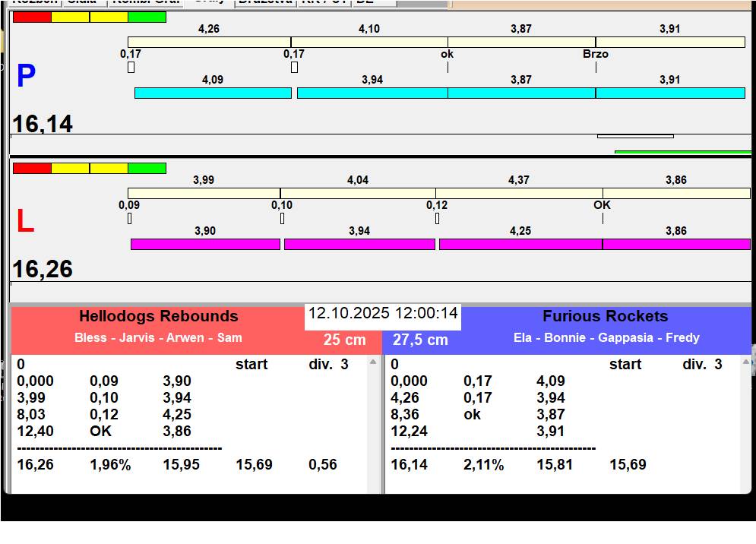Click the Ela - Bonnie - Gappasia - Fredy lineup
The height and width of the screenshot is (544, 756).
pyautogui.click(x=606, y=337)
